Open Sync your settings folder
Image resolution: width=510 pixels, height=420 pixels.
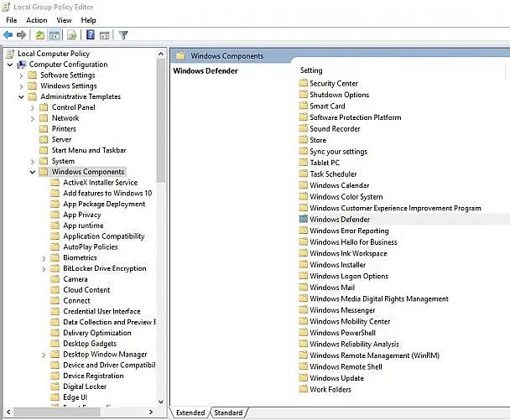tap(338, 152)
